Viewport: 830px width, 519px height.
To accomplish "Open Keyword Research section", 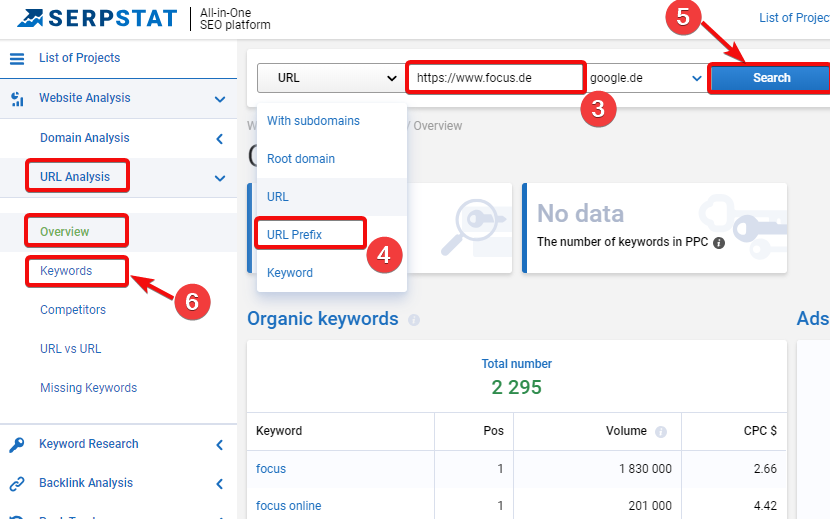I will point(88,444).
